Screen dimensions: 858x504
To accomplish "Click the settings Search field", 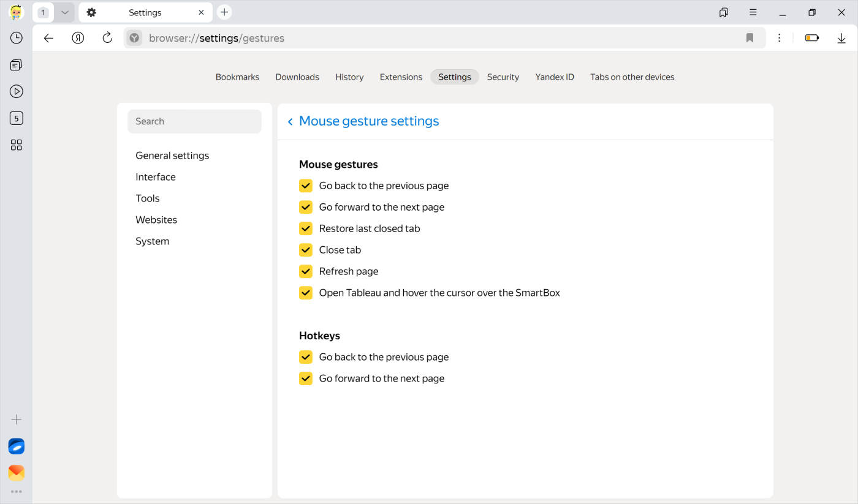I will tap(194, 121).
